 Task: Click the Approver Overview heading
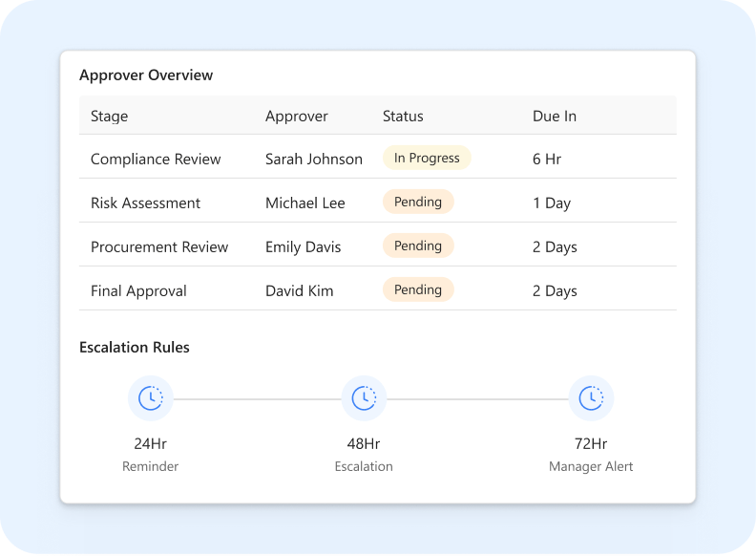(146, 75)
